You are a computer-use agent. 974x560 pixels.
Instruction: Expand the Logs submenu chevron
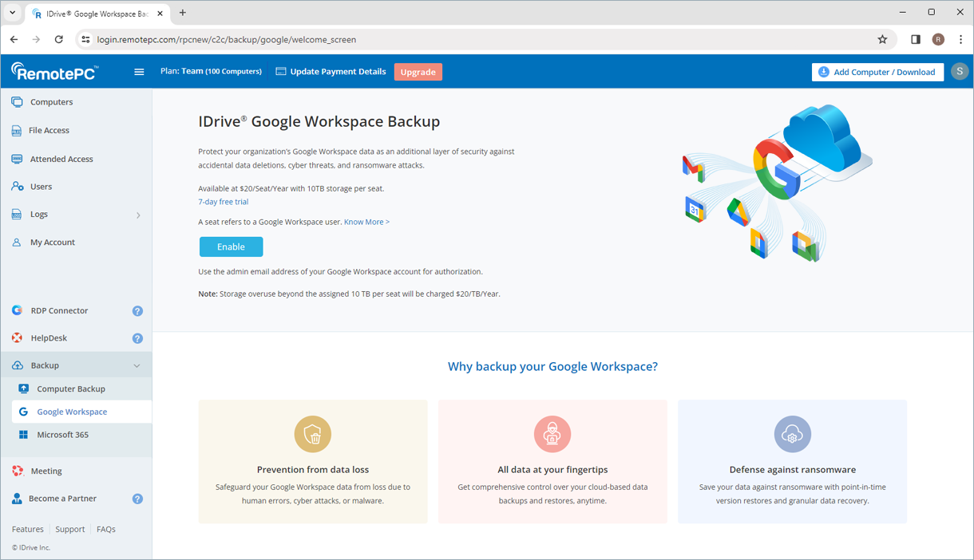point(138,215)
